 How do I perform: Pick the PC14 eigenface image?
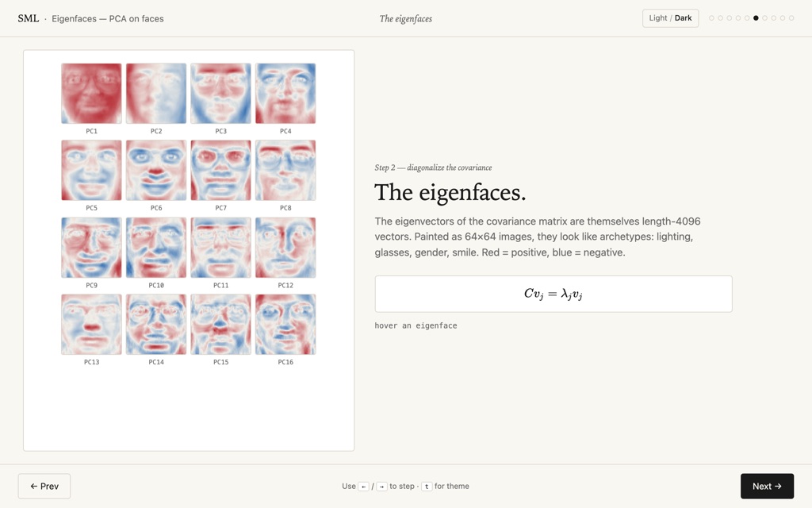click(x=156, y=325)
